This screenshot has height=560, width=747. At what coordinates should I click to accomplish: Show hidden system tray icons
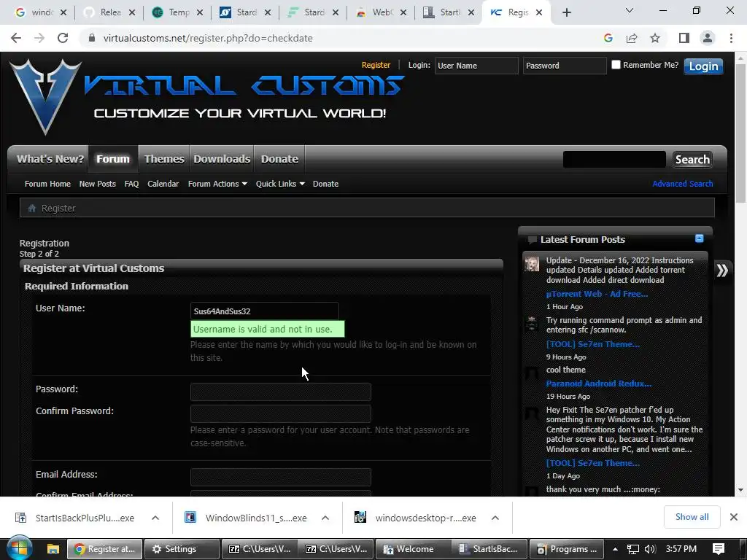click(x=615, y=549)
